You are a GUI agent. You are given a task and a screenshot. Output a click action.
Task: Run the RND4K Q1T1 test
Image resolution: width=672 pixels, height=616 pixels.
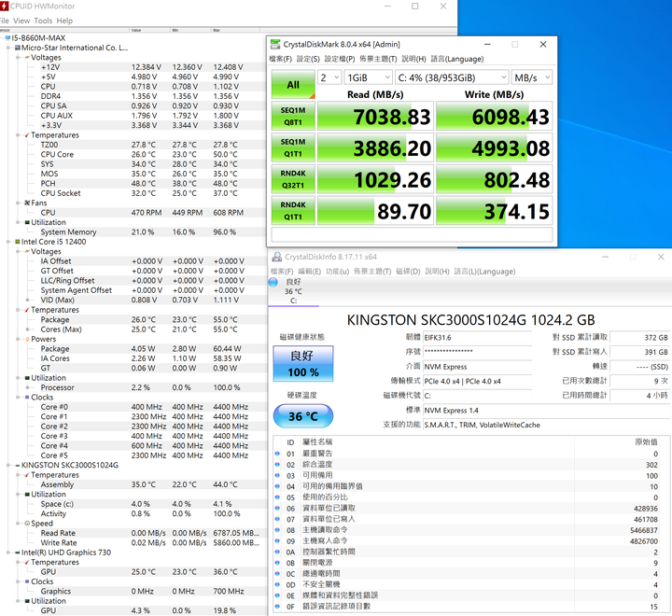(x=293, y=211)
